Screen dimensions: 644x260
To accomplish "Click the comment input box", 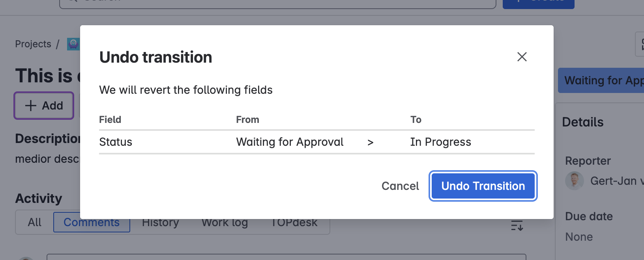I will point(286,257).
